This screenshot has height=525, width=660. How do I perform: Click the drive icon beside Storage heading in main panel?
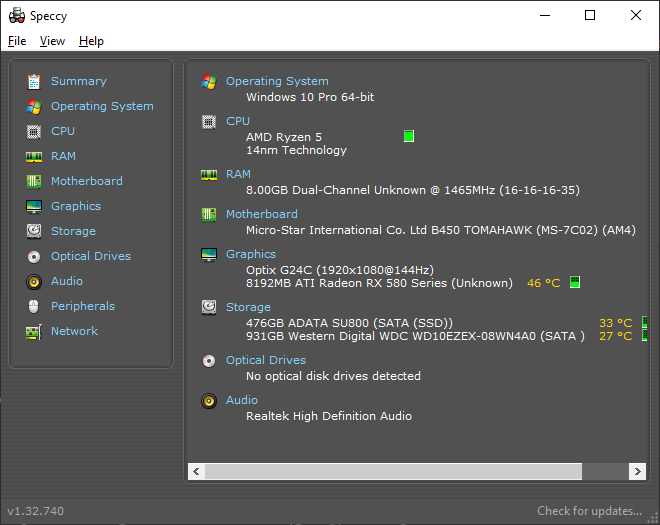point(209,307)
